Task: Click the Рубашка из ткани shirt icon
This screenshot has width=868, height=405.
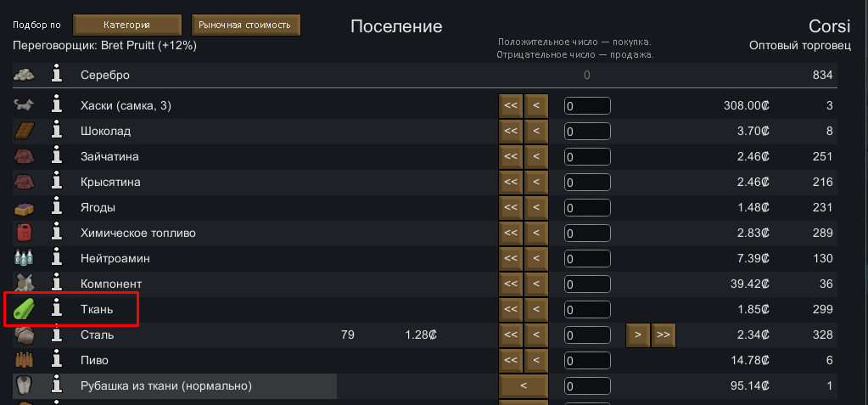Action: tap(24, 386)
